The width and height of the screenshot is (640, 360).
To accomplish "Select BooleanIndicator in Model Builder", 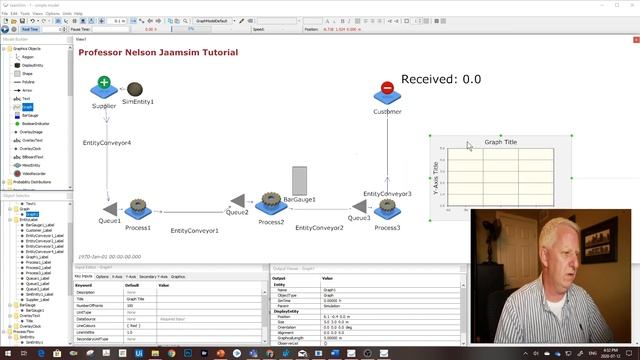I will (x=35, y=124).
